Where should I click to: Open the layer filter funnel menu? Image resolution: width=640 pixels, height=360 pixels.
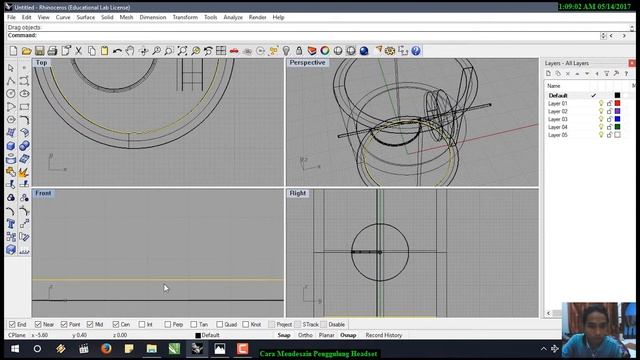(607, 74)
